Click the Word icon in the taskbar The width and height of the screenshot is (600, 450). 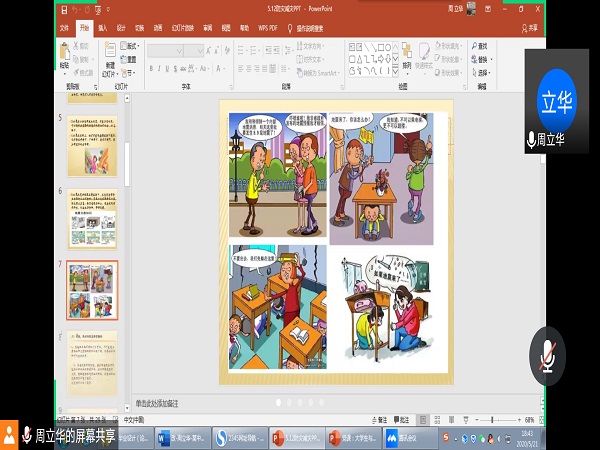[x=164, y=436]
